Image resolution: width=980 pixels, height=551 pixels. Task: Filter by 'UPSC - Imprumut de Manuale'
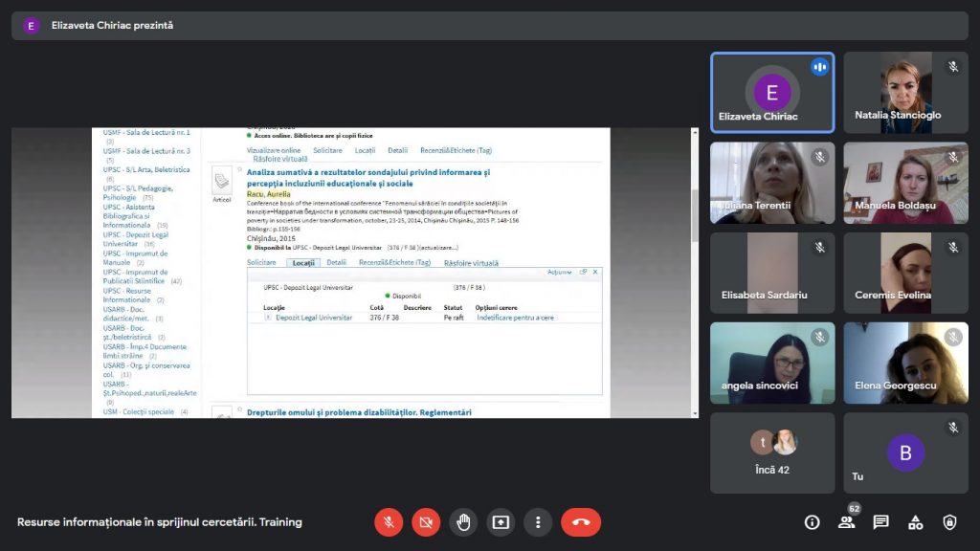click(135, 258)
